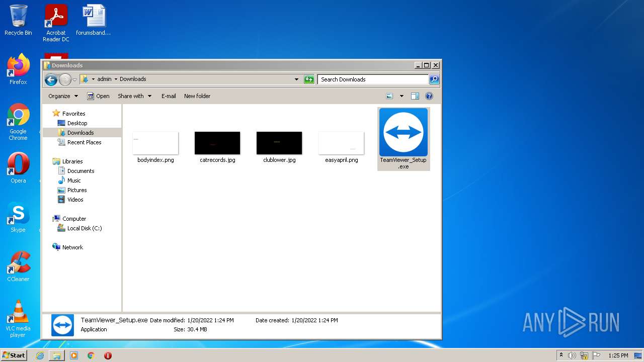Screen dimensions: 644x362
Task: Open Action Center flag icon
Action: coord(596,355)
